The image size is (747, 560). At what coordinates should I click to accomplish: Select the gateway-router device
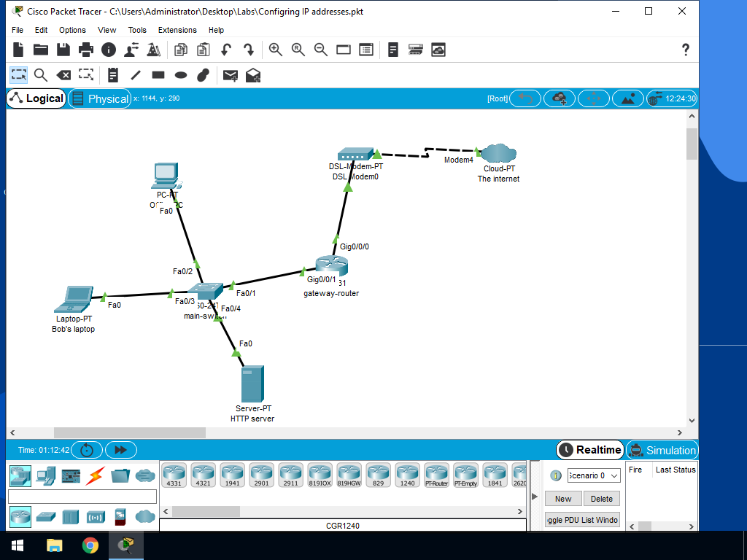[332, 265]
